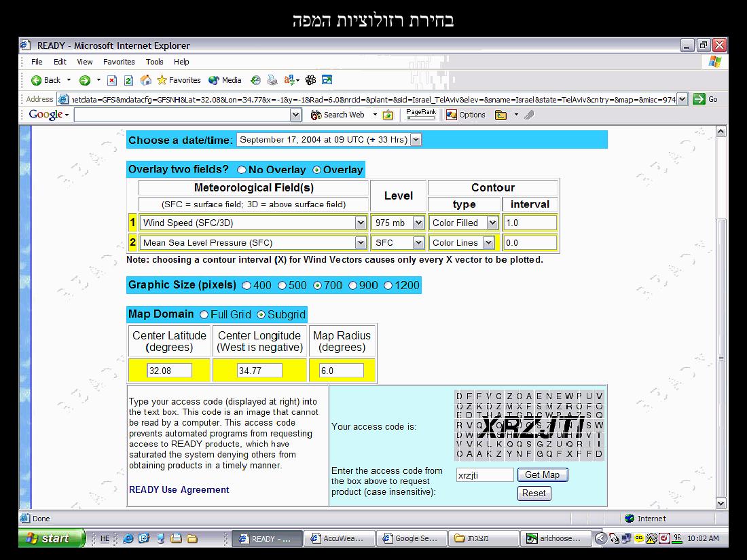Choose Subgrid map domain
The image size is (747, 560).
tap(261, 315)
